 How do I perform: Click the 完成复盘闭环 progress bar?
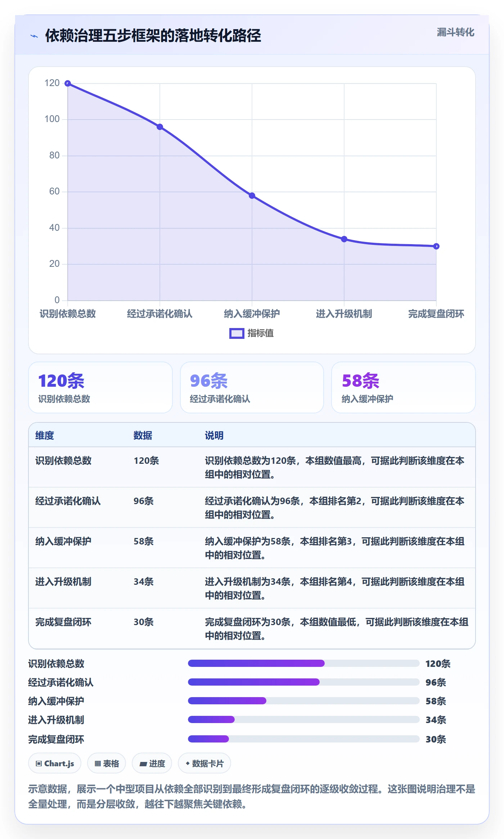pos(304,739)
